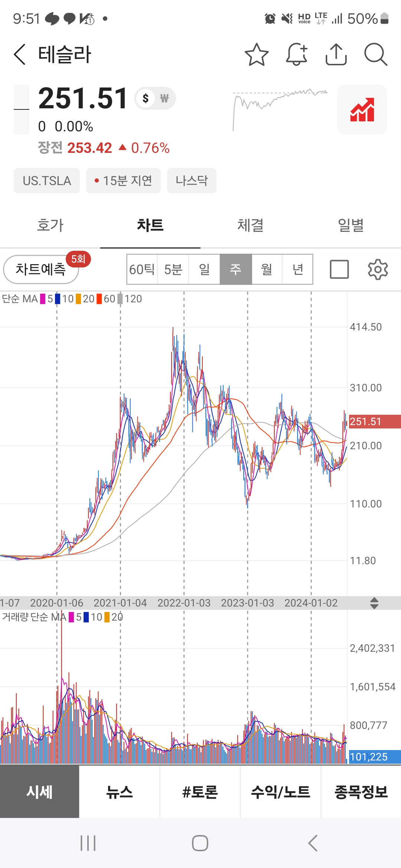Open the 시세 bottom tab
401x868 pixels.
[39, 792]
